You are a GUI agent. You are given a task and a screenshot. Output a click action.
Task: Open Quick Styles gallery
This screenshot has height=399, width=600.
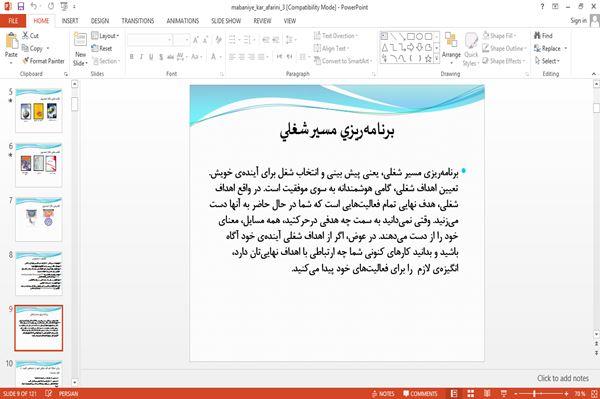(471, 49)
